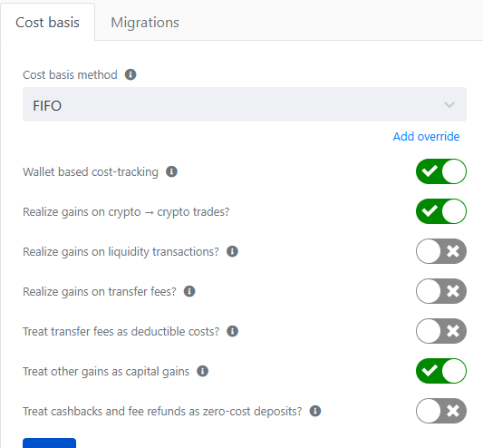Select the Cost basis tab
The width and height of the screenshot is (483, 448).
(47, 22)
